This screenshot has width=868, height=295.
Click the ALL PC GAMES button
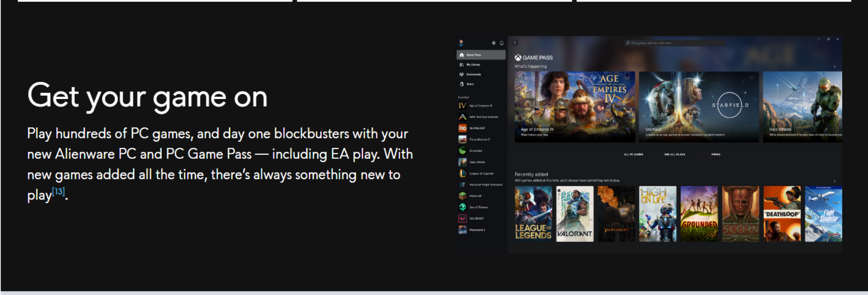(x=633, y=154)
